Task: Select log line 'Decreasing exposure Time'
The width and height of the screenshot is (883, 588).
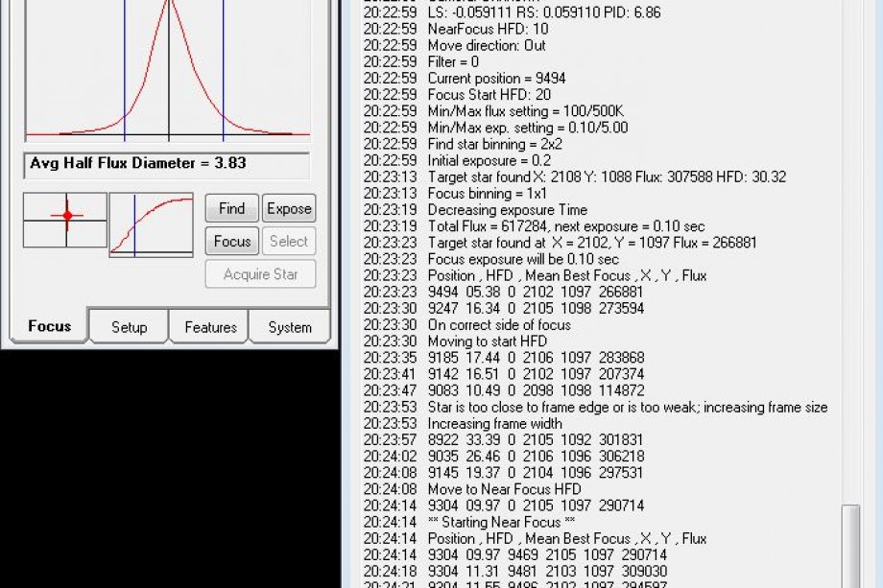Action: tap(475, 209)
